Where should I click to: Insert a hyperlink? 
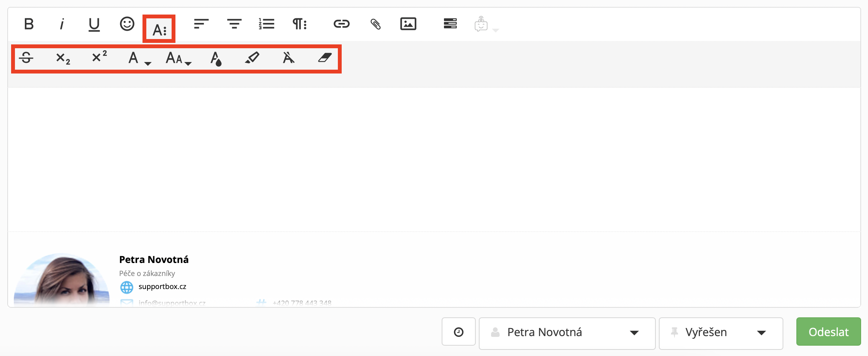pos(341,24)
